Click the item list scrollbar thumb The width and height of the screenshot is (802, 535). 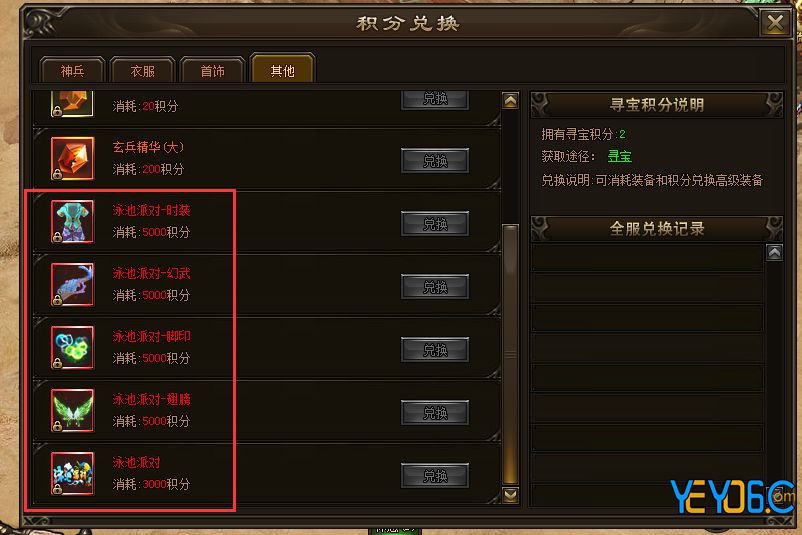[x=510, y=354]
